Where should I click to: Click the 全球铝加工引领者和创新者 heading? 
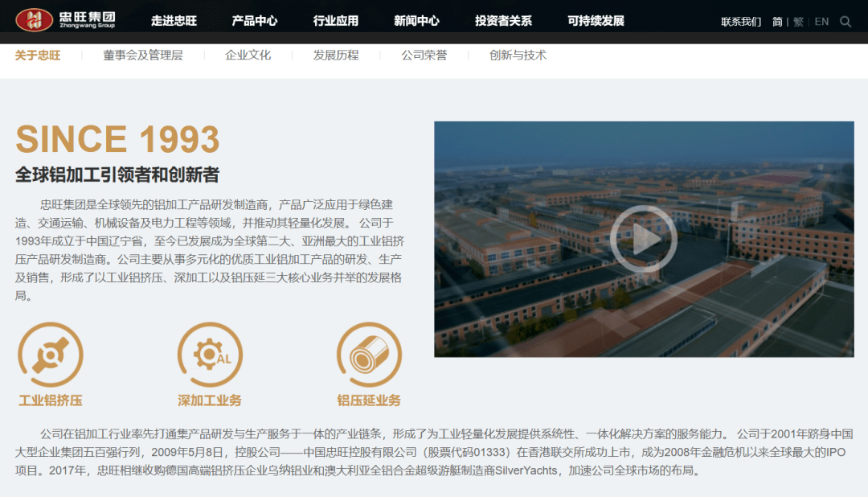(117, 175)
